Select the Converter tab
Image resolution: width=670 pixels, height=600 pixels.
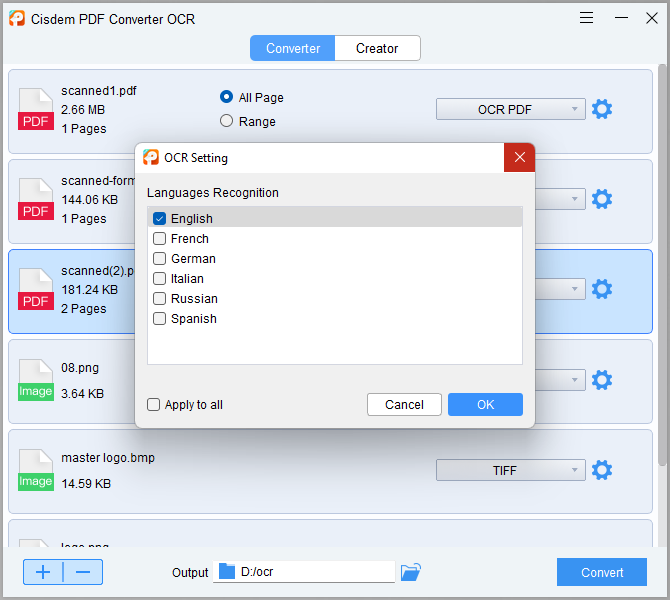(293, 48)
